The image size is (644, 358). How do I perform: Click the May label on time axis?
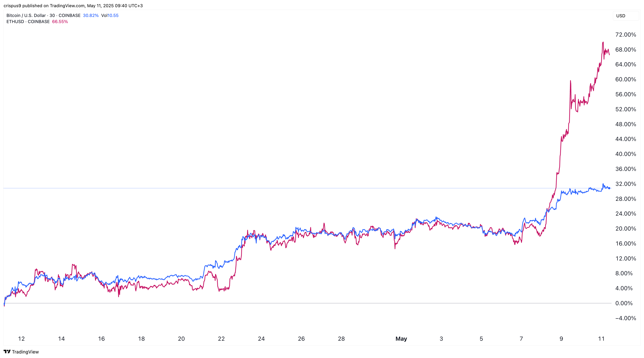pos(401,339)
